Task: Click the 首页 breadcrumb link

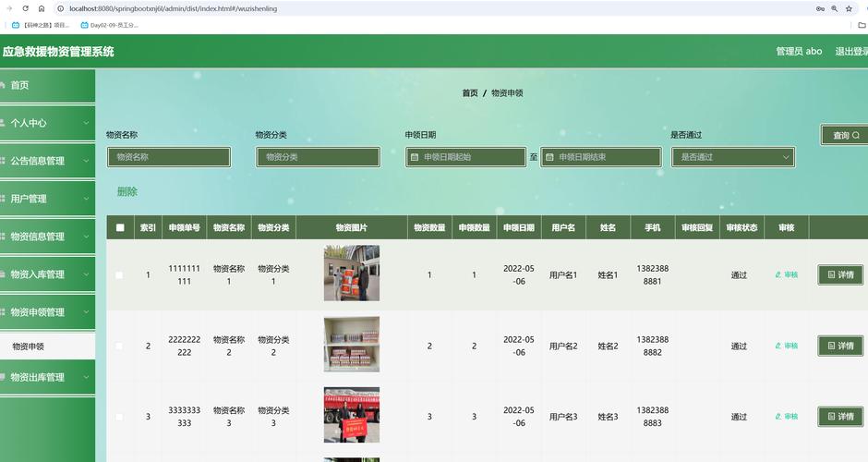Action: coord(470,93)
